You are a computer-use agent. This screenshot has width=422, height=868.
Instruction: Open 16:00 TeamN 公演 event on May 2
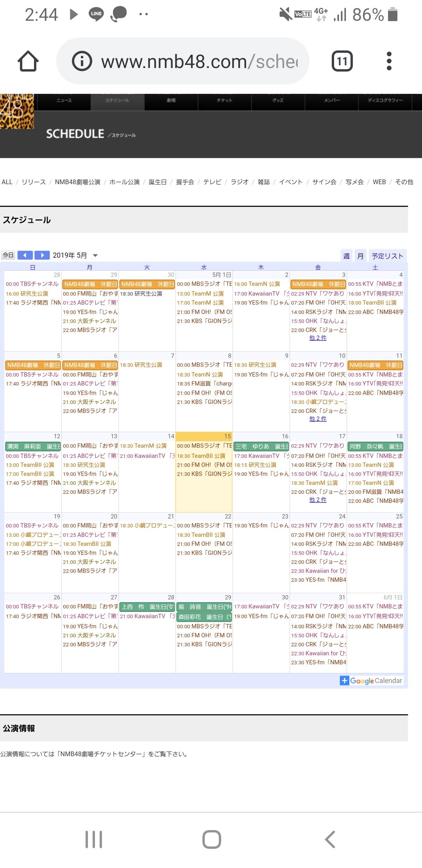(x=257, y=284)
